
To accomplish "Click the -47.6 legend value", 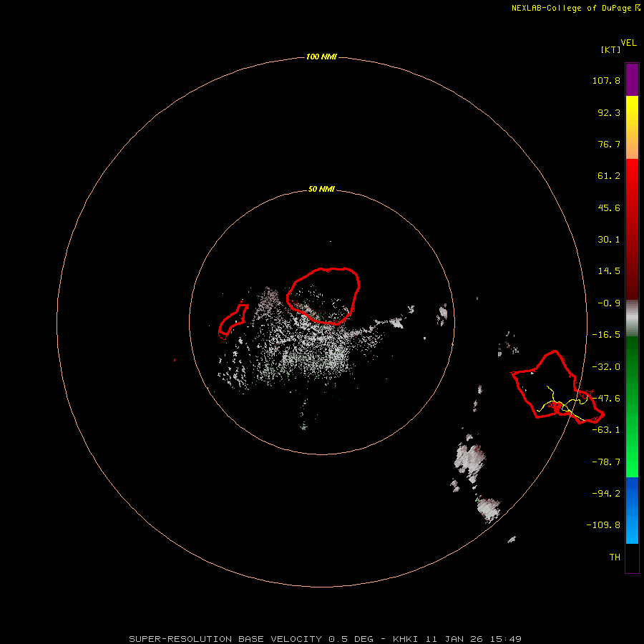I will point(606,399).
